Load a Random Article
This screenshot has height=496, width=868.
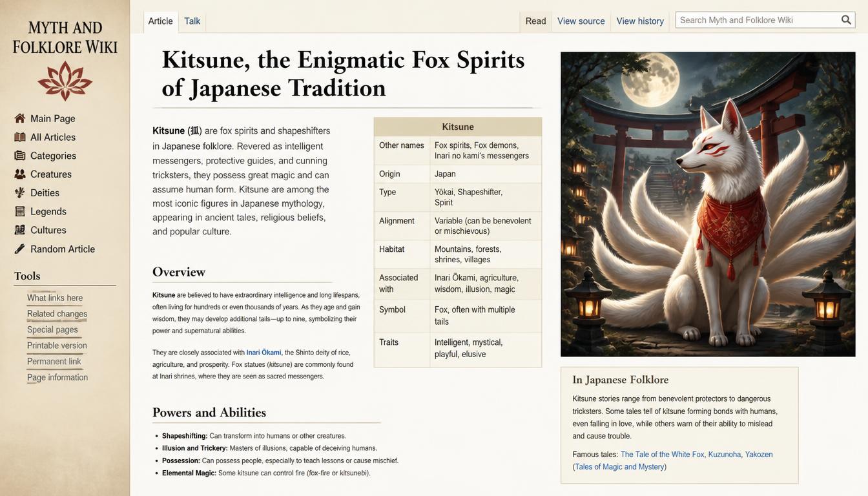pos(63,249)
